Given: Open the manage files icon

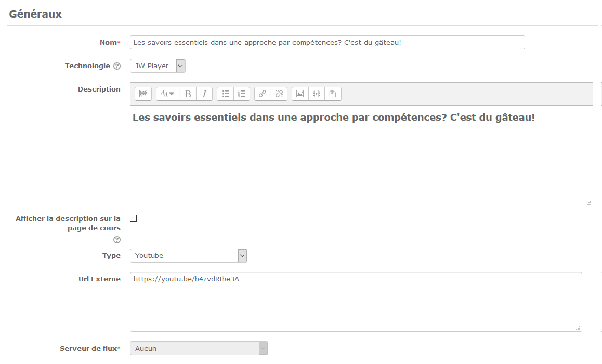Looking at the screenshot, I should point(333,94).
